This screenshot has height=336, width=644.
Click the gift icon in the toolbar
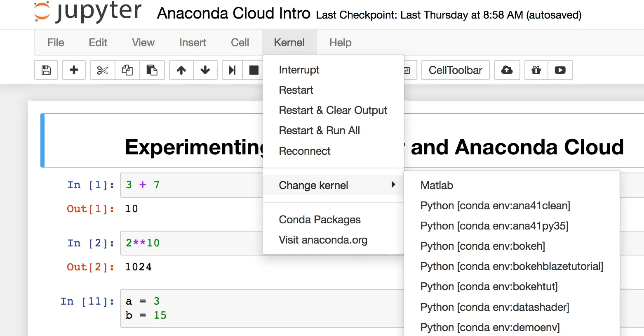tap(536, 70)
